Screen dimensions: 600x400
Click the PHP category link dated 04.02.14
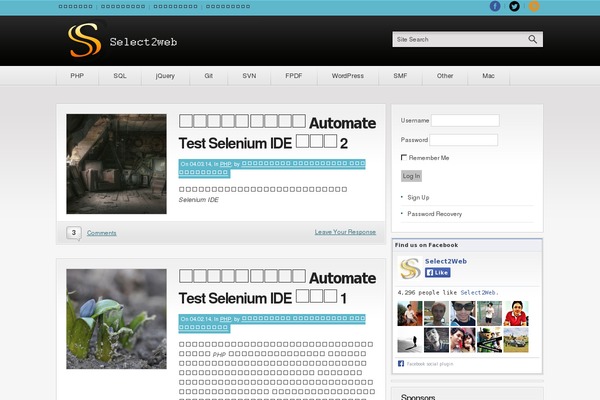[226, 319]
